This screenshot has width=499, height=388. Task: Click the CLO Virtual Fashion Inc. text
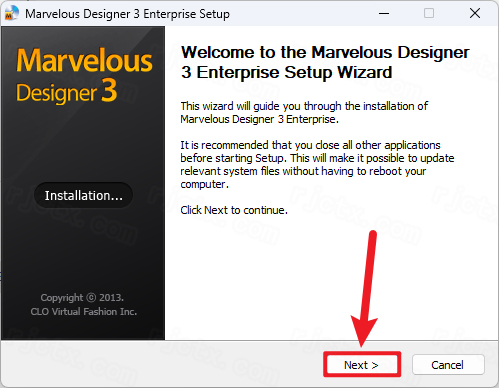click(x=84, y=312)
